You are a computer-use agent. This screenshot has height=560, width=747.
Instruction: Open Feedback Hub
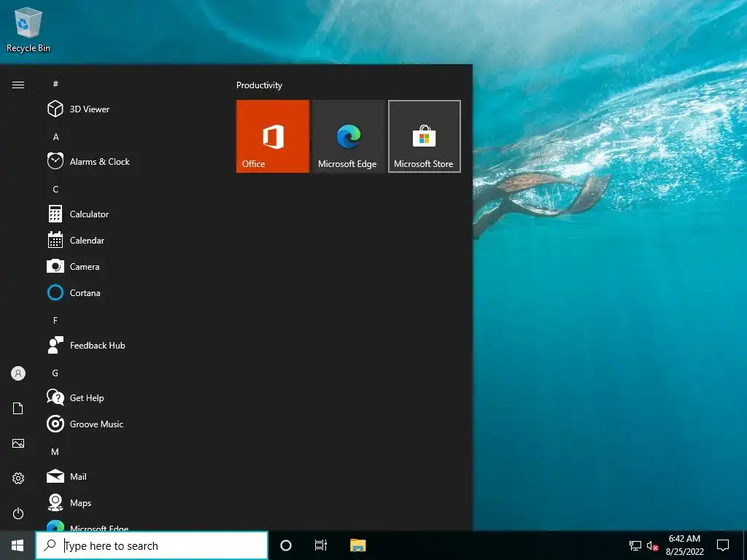pos(128,345)
